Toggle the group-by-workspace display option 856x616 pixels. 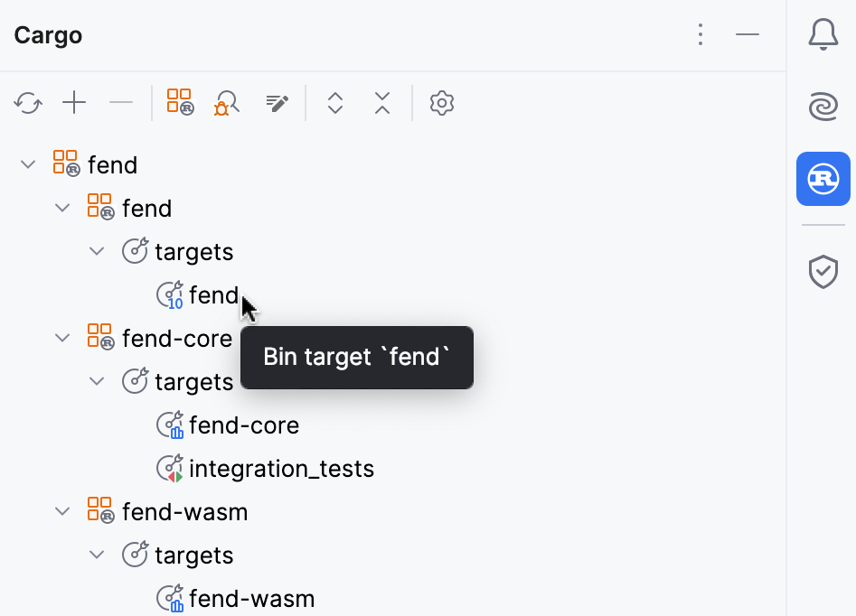pyautogui.click(x=179, y=102)
